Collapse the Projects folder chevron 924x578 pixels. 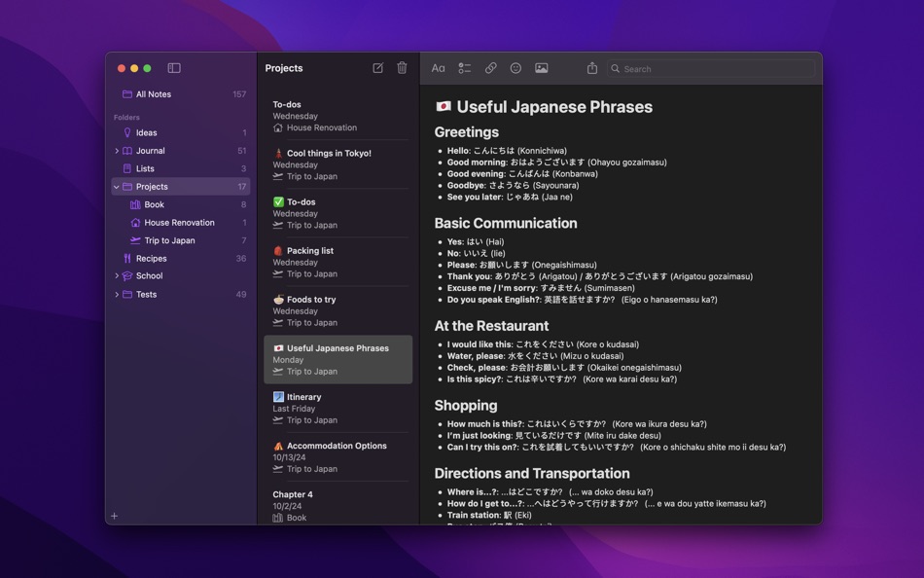(117, 187)
